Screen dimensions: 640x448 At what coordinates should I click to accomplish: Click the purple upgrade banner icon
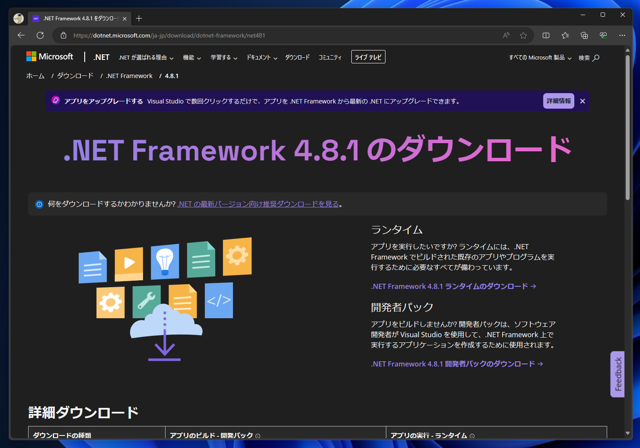click(56, 100)
